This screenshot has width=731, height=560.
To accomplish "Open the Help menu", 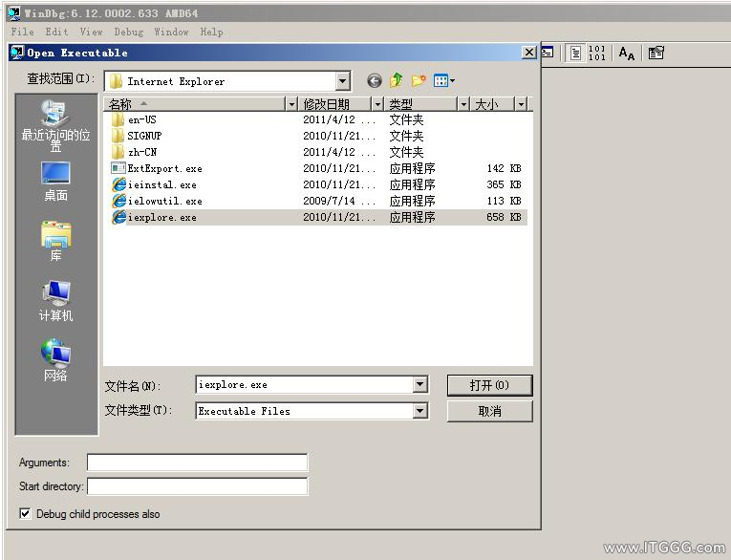I will pyautogui.click(x=211, y=32).
